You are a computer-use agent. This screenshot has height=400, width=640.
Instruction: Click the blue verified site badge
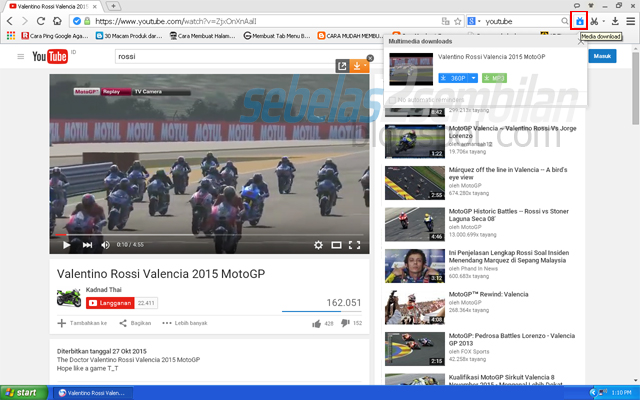point(77,21)
